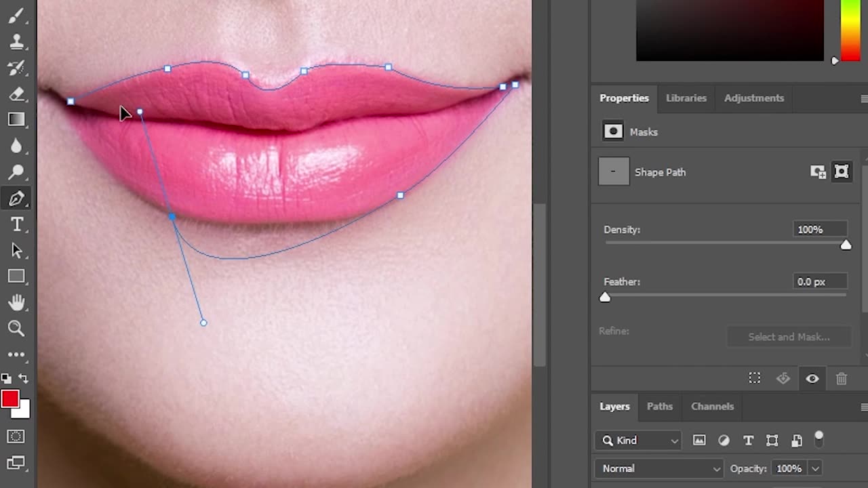Open the Layers panel options menu
This screenshot has width=868, height=488.
[x=863, y=407]
